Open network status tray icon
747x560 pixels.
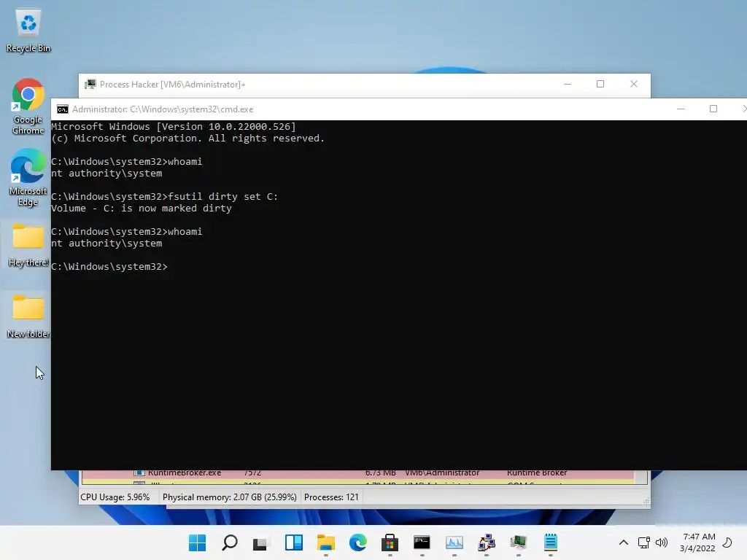[643, 542]
